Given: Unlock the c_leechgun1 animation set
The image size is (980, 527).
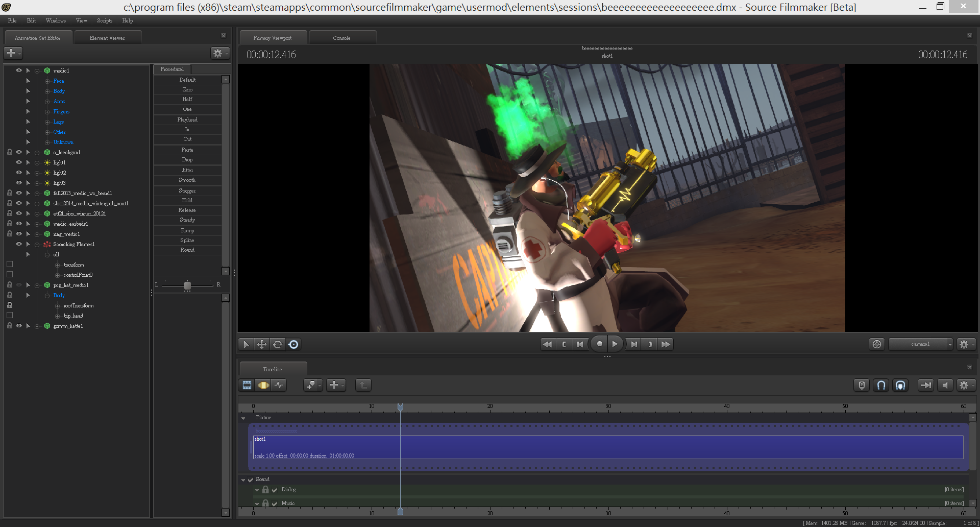Looking at the screenshot, I should [10, 152].
